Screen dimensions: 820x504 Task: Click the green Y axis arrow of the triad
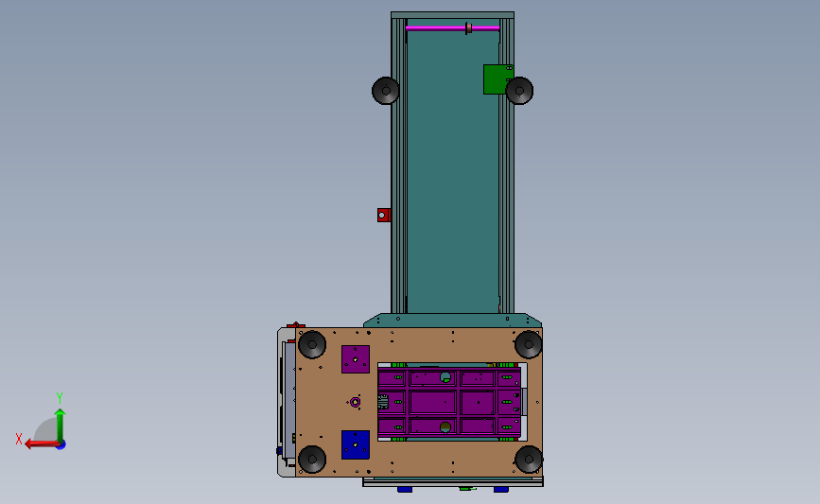61,425
